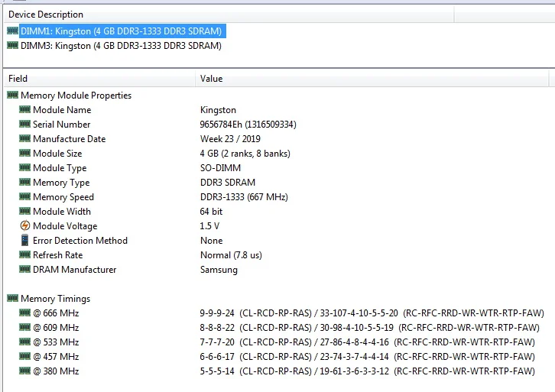Image resolution: width=555 pixels, height=392 pixels.
Task: Select the Memory Speed field label
Action: tap(63, 197)
